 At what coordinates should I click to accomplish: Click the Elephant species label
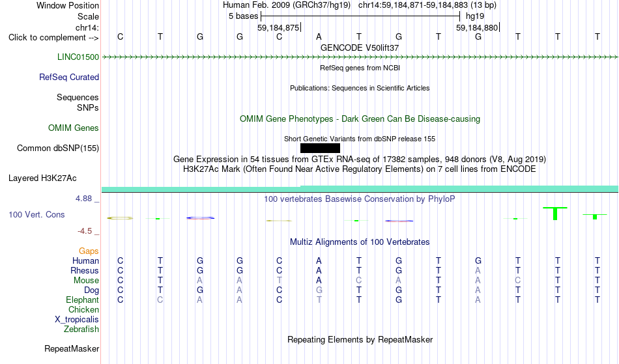pyautogui.click(x=83, y=300)
